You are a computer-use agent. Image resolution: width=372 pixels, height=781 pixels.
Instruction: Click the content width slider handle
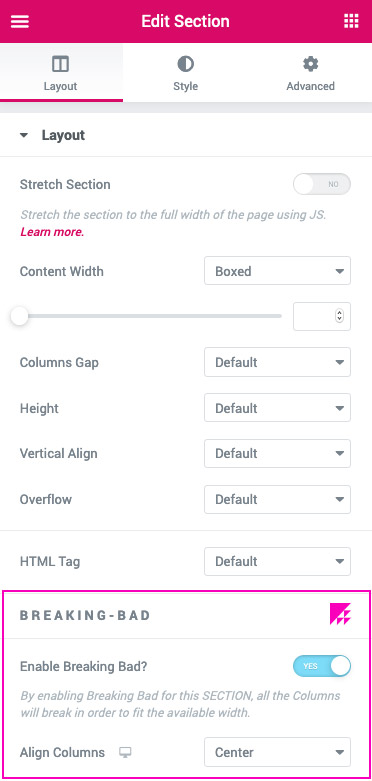pyautogui.click(x=19, y=316)
